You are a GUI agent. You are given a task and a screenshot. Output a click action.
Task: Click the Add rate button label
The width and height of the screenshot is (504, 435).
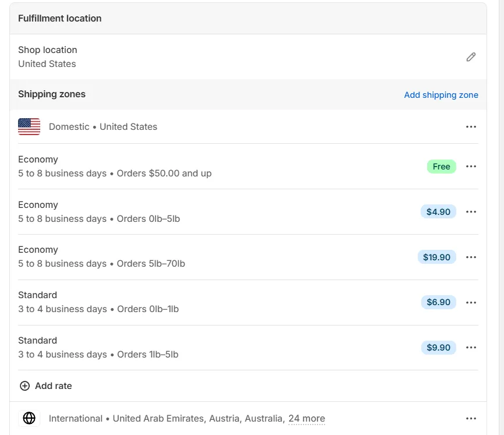[x=54, y=386]
